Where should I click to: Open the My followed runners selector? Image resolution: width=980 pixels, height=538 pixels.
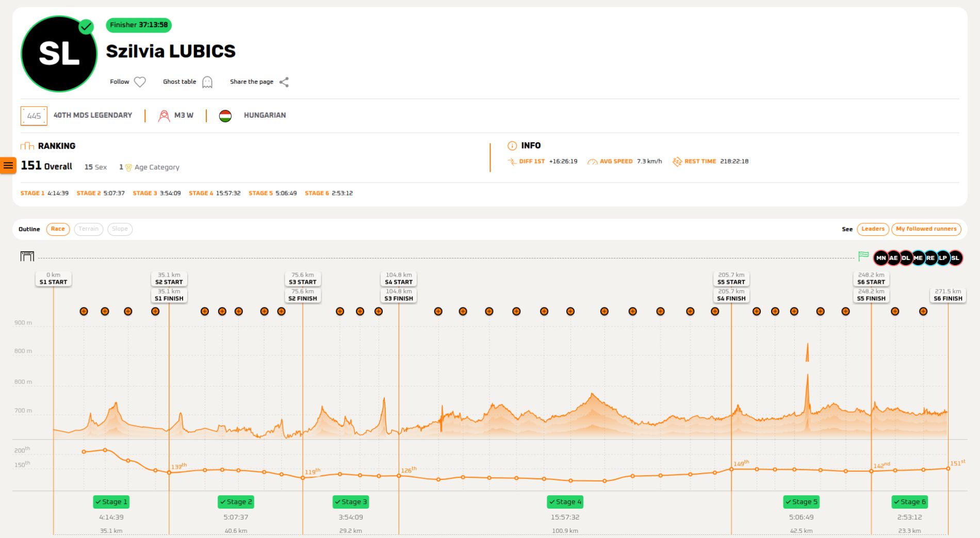tap(926, 229)
